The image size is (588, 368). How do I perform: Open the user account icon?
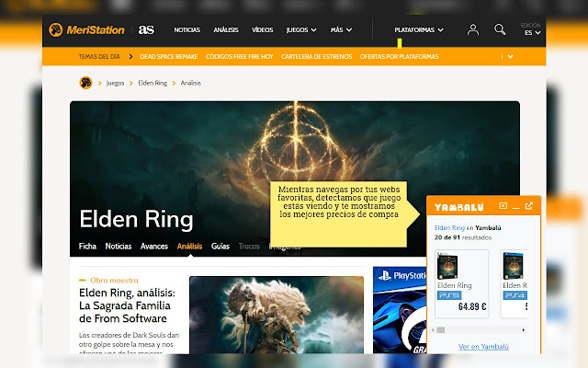pos(473,29)
